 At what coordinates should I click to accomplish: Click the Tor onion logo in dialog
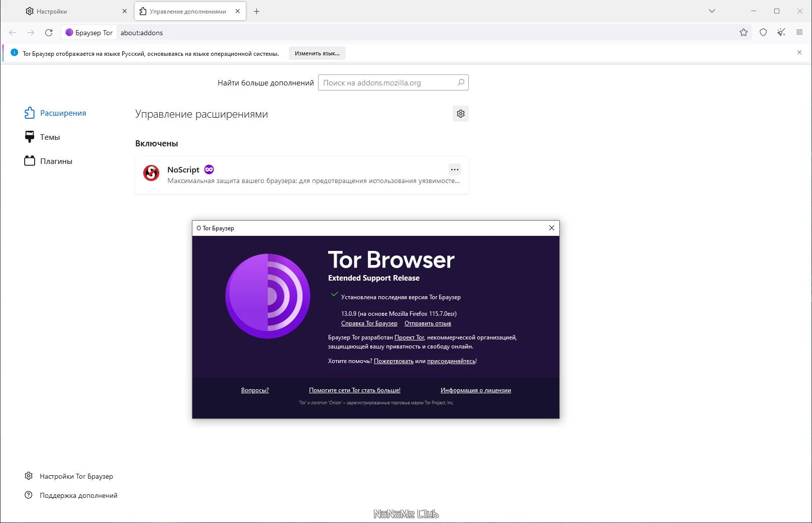pos(268,296)
